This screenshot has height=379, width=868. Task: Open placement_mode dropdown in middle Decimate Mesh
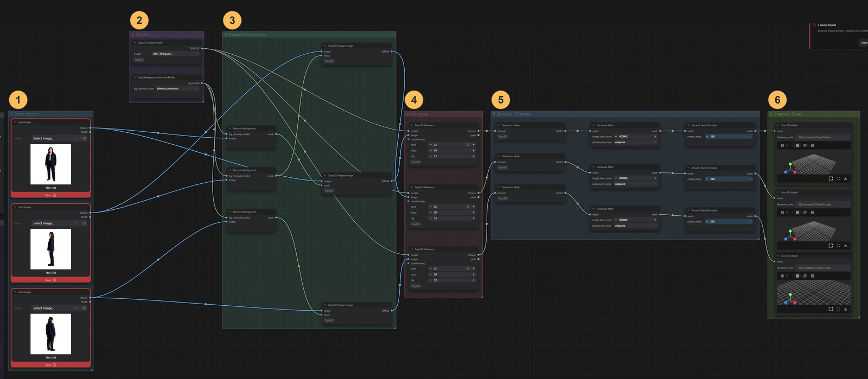[x=636, y=184]
